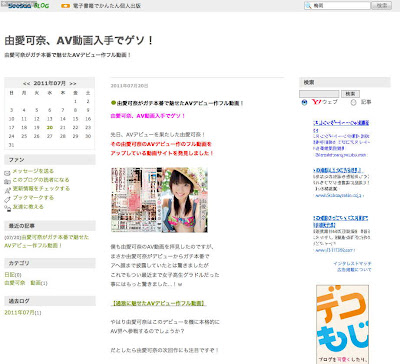Open the ブックマークする link

tap(33, 197)
